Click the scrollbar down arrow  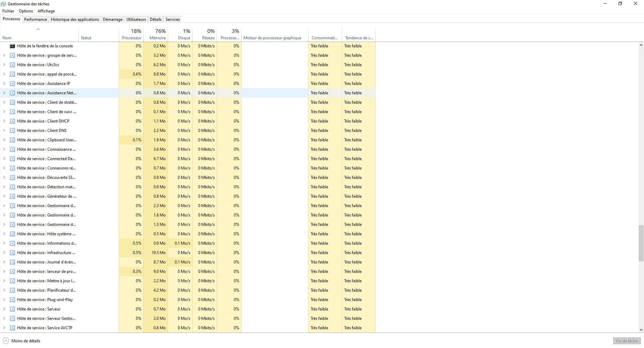point(641,330)
